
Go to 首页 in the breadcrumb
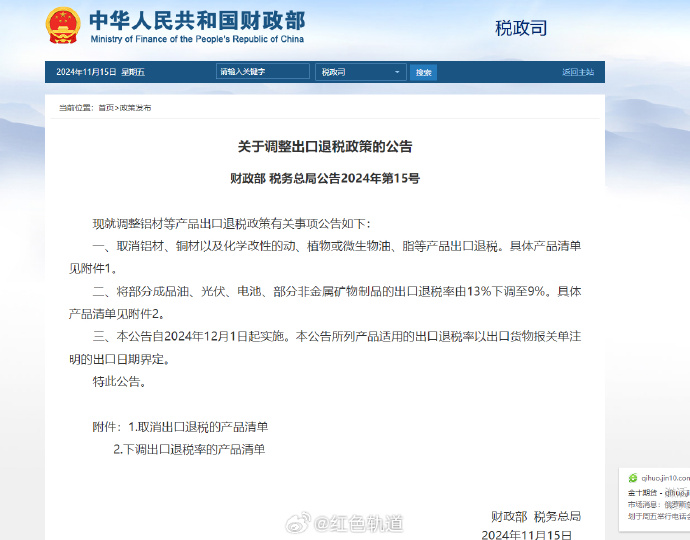pos(106,107)
